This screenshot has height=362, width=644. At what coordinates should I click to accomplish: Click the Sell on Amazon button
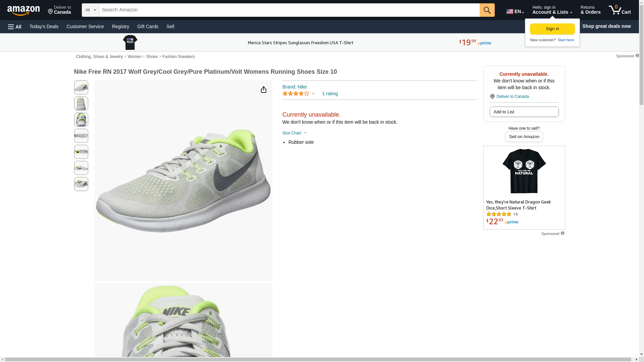524,137
